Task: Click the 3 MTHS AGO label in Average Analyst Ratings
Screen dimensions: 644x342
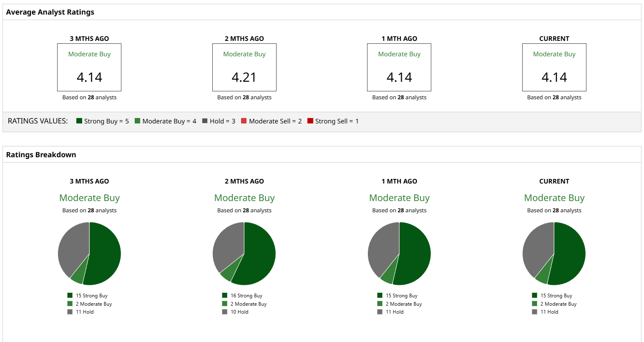Action: click(x=89, y=38)
